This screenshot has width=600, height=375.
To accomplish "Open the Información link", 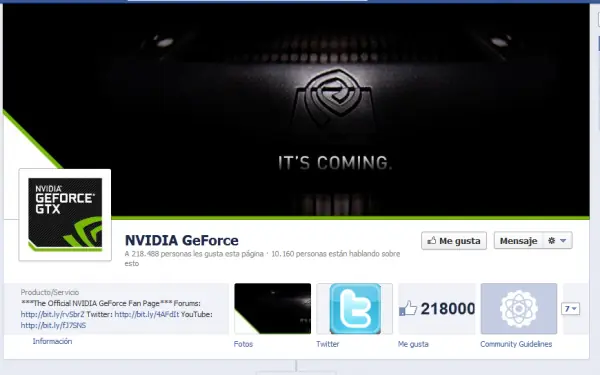I will [x=52, y=341].
